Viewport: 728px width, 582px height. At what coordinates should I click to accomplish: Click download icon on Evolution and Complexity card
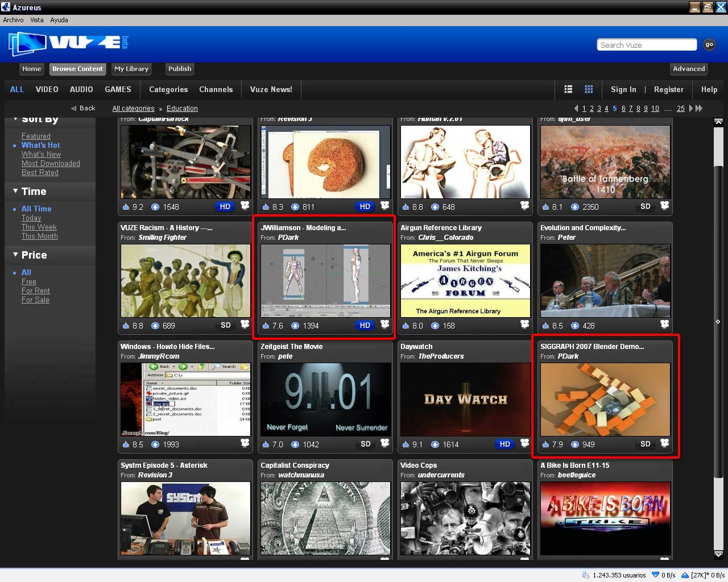[x=574, y=326]
